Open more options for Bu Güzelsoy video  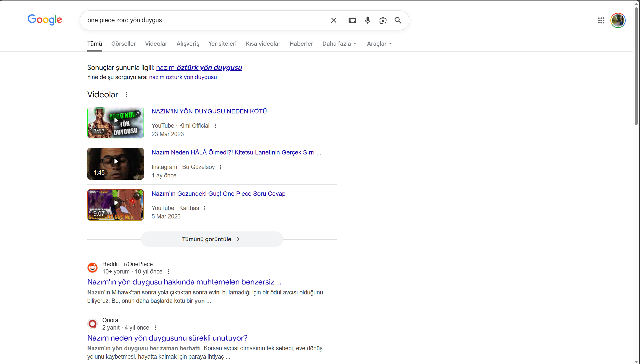click(220, 167)
